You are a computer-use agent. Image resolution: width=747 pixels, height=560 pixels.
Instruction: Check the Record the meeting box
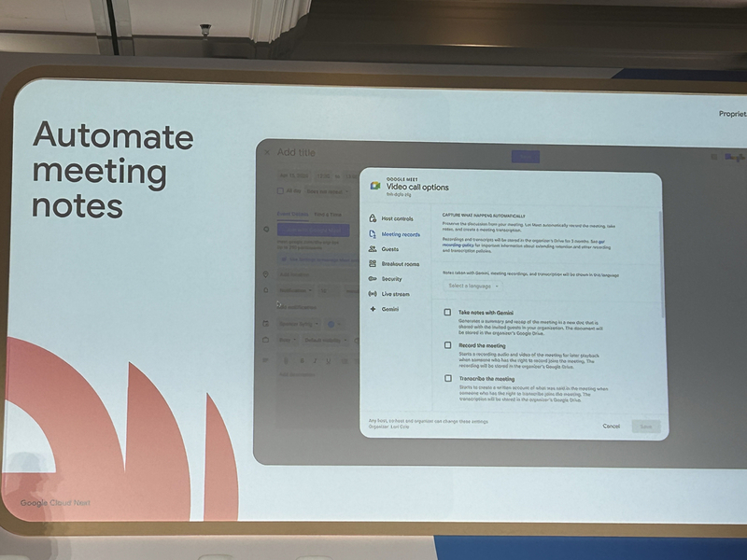(448, 345)
